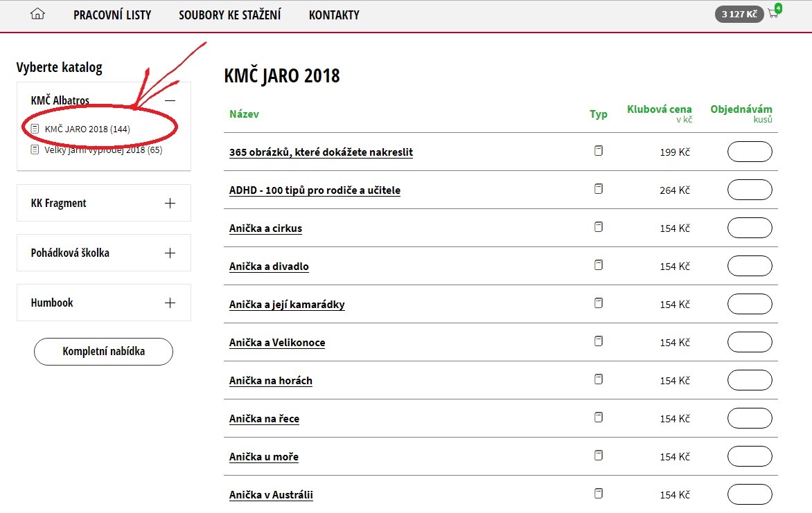Collapse the KMČ Albatros catalog section

[x=170, y=100]
